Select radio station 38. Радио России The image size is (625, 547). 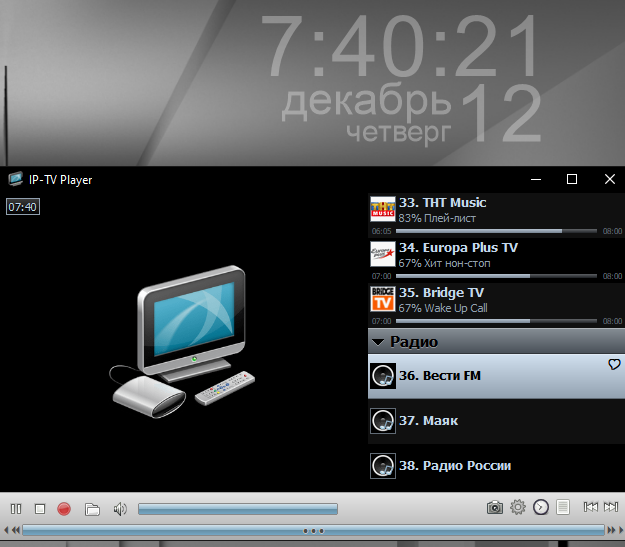pyautogui.click(x=496, y=466)
